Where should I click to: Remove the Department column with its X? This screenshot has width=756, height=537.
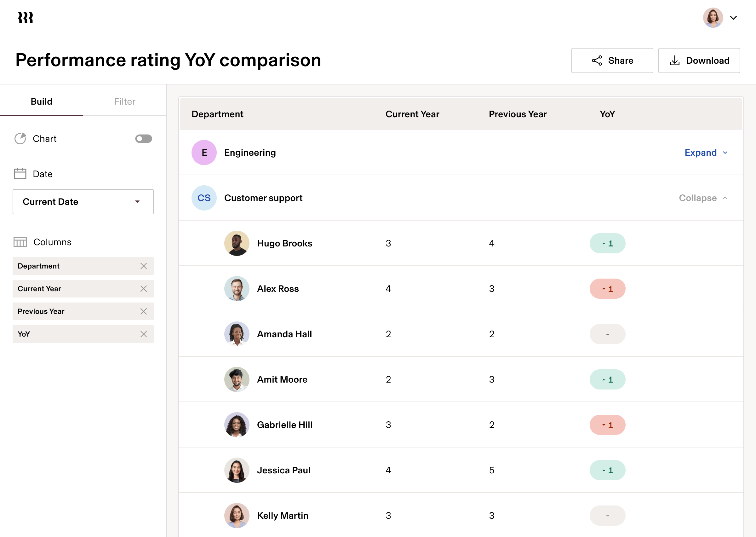[144, 266]
